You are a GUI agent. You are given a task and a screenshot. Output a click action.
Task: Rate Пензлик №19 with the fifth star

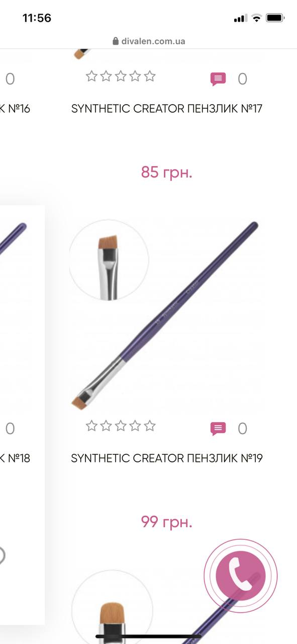(150, 426)
